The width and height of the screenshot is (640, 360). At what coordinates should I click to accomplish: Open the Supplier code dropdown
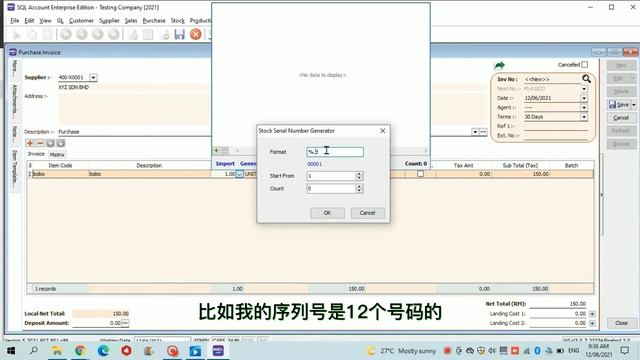[x=93, y=78]
